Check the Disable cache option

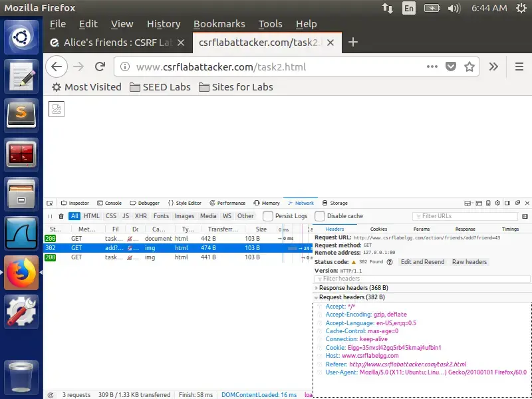pyautogui.click(x=320, y=216)
